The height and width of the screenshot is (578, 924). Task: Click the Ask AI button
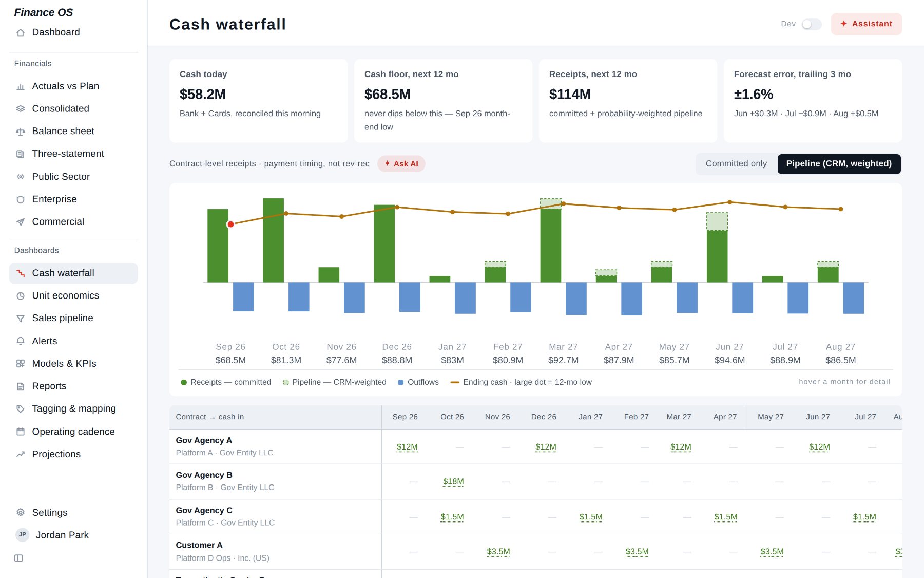(401, 164)
